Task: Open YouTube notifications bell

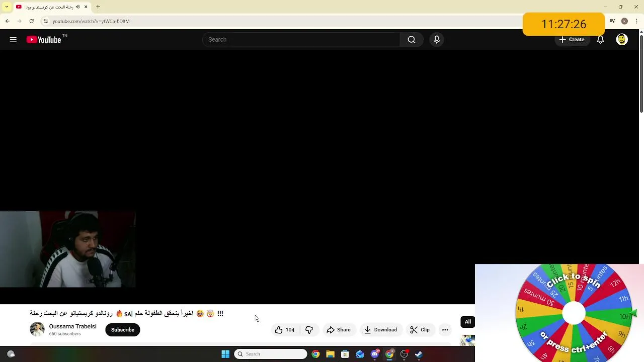Action: tap(600, 40)
